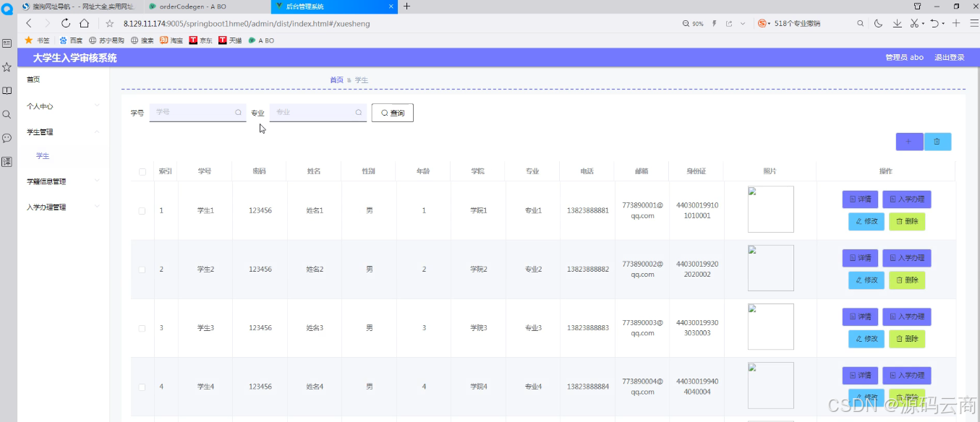This screenshot has width=980, height=422.
Task: Open address bar dropdown chevron
Action: pos(743,23)
